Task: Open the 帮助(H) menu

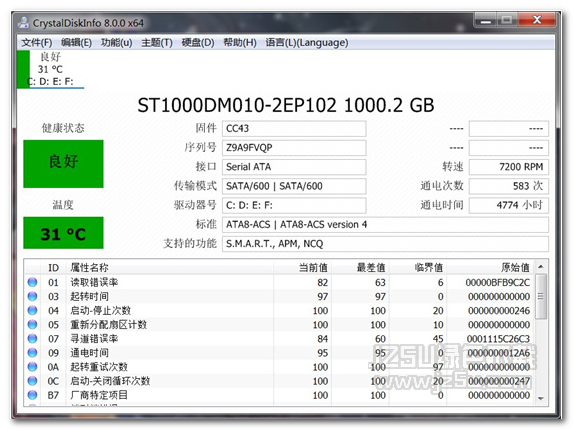Action: [x=240, y=43]
